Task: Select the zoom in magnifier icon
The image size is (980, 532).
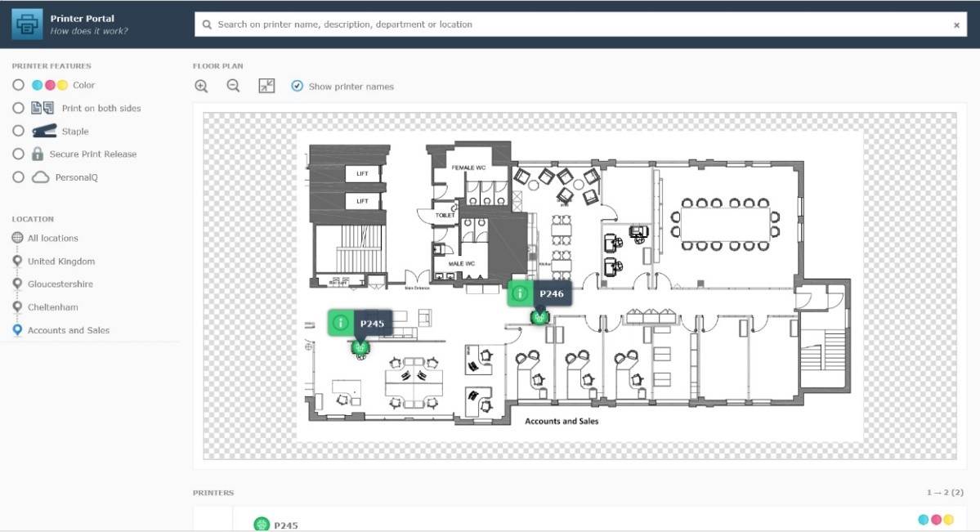Action: coord(201,85)
